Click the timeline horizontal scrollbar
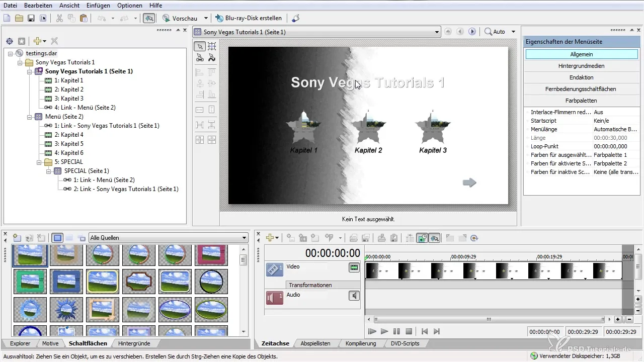This screenshot has width=644, height=362. tap(489, 319)
